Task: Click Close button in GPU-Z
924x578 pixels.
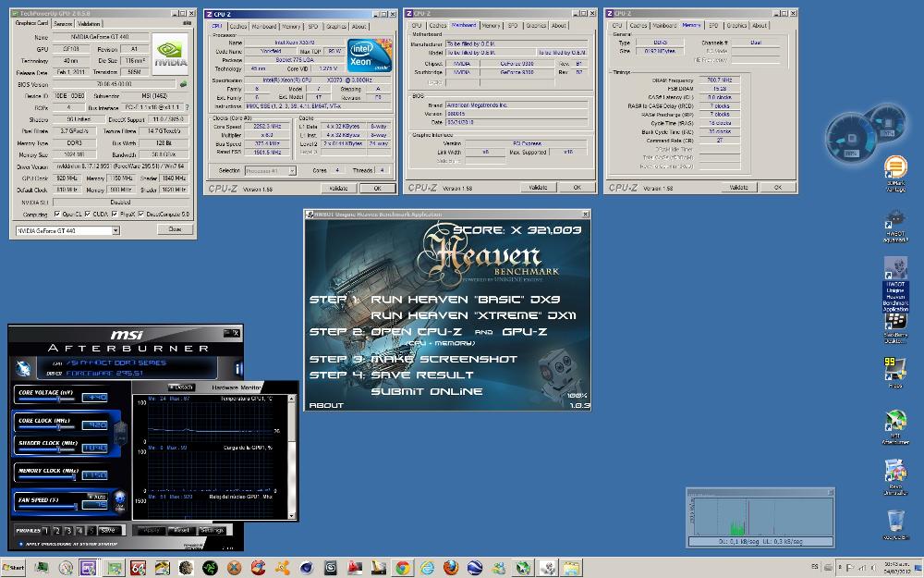Action: pyautogui.click(x=175, y=229)
